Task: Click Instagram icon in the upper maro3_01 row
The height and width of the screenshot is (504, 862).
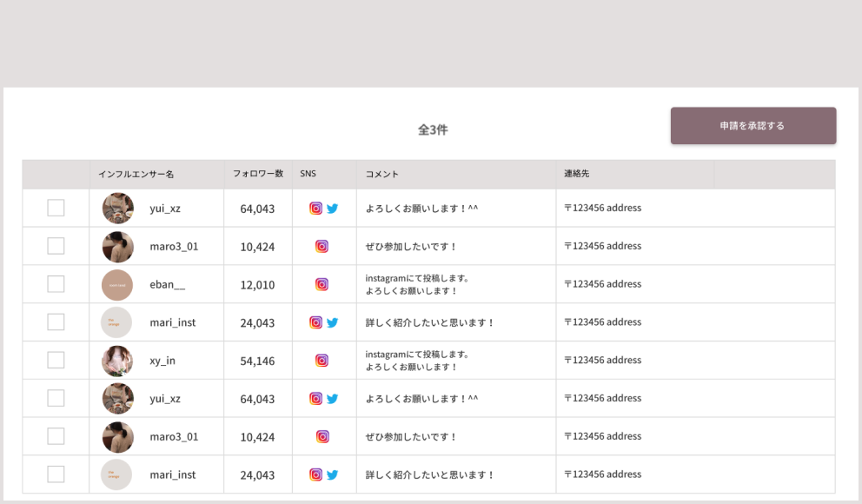Action: coord(322,247)
